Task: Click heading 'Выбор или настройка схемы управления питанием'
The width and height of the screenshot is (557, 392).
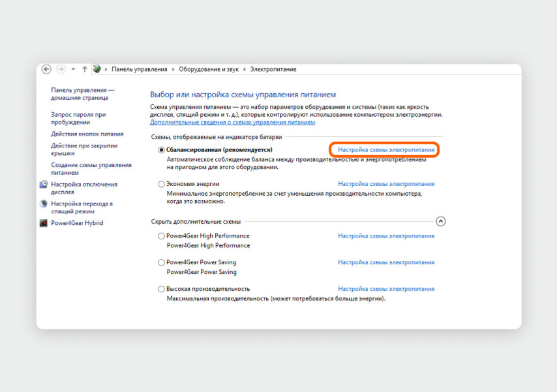Action: coord(243,95)
